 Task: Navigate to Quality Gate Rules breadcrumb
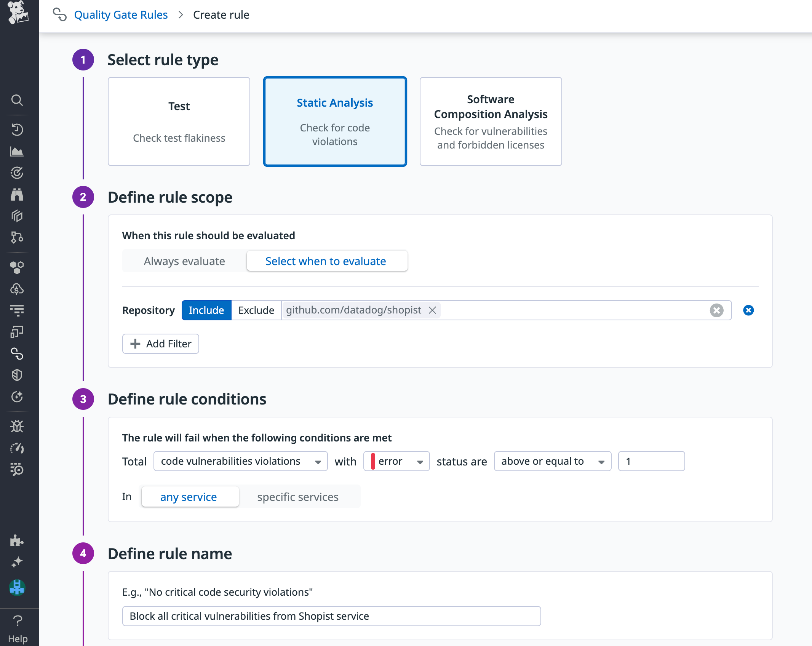[121, 14]
